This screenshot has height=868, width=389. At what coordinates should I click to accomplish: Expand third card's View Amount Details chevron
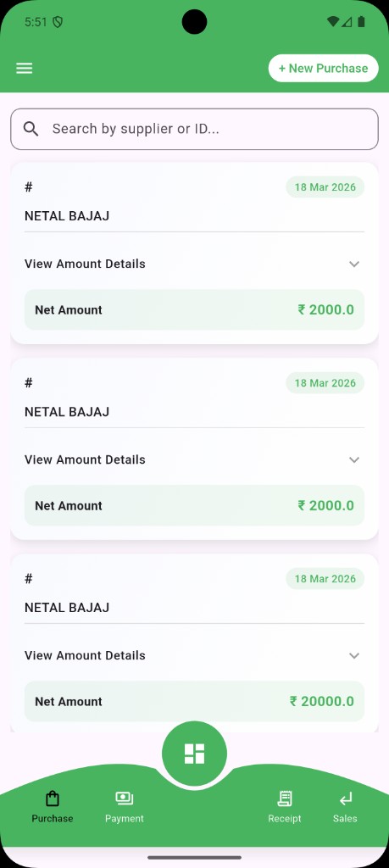point(354,656)
